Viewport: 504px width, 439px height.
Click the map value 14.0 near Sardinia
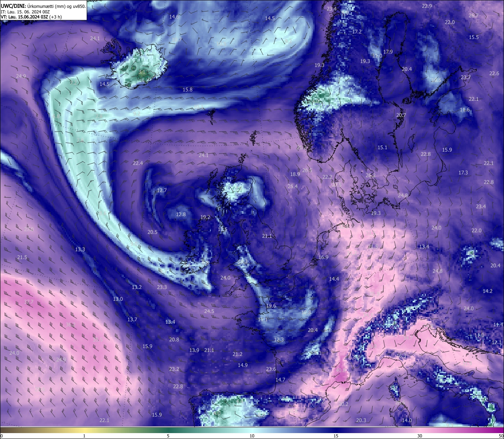click(x=407, y=420)
